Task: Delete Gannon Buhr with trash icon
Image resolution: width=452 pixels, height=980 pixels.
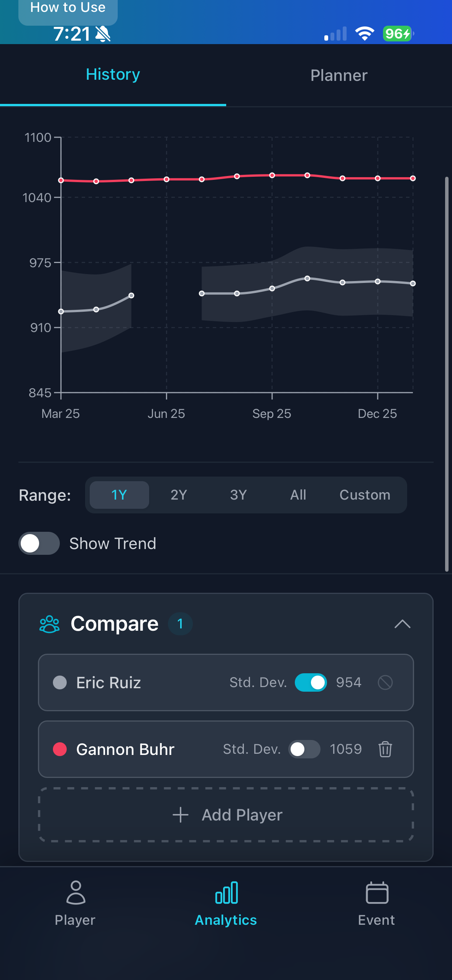Action: [x=385, y=749]
